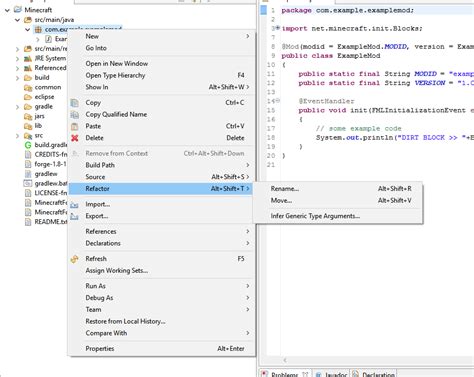Click the lib folder icon

(28, 126)
